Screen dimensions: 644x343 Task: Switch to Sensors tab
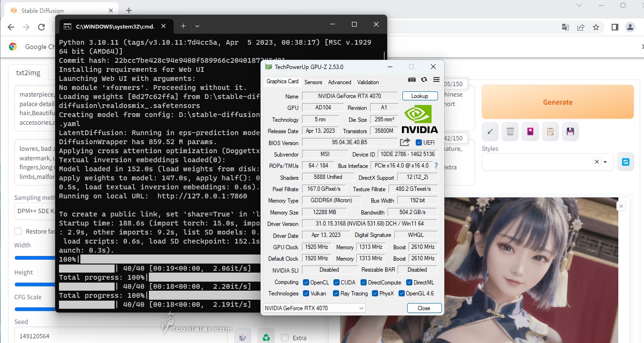[x=313, y=82]
